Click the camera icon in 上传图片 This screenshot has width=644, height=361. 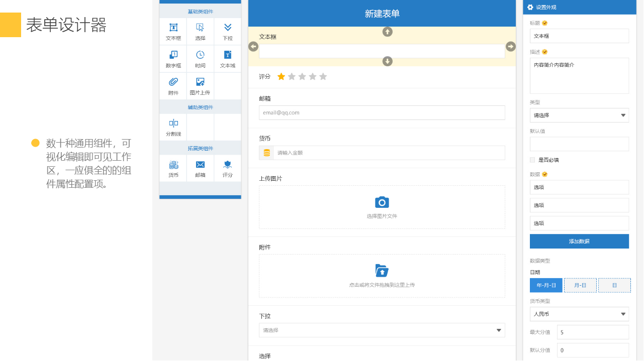(x=382, y=202)
